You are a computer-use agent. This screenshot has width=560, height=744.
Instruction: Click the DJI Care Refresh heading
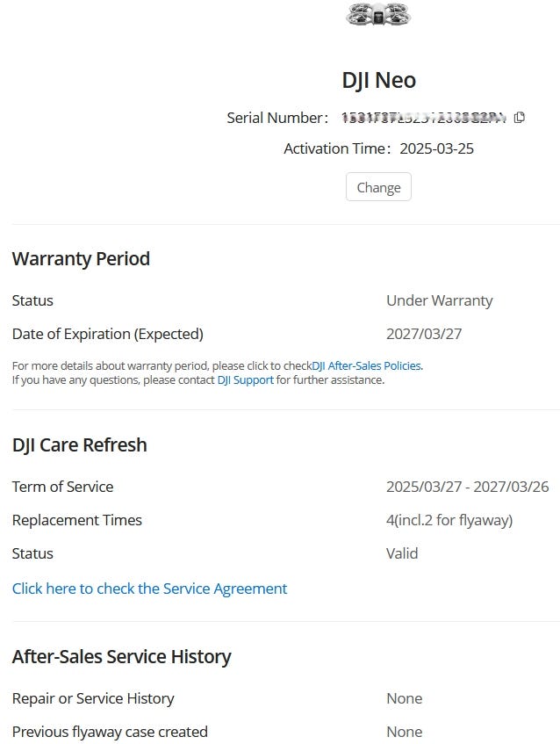pos(79,445)
